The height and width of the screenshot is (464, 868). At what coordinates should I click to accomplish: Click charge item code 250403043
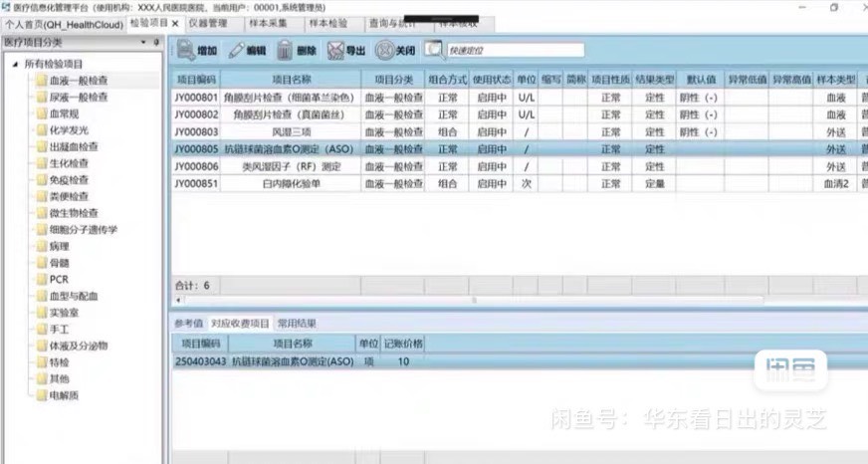click(x=200, y=362)
